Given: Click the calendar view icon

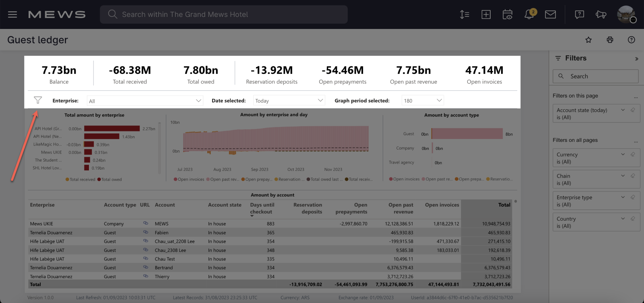Looking at the screenshot, I should [x=508, y=14].
